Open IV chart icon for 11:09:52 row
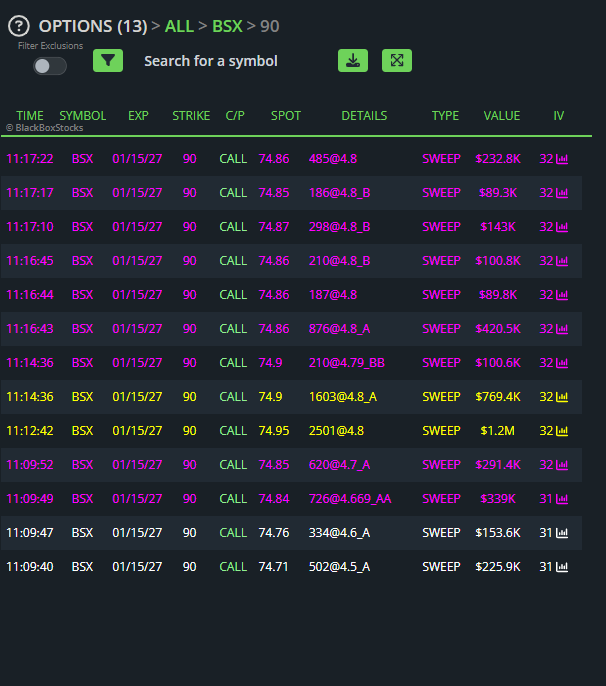The height and width of the screenshot is (686, 606). (562, 465)
